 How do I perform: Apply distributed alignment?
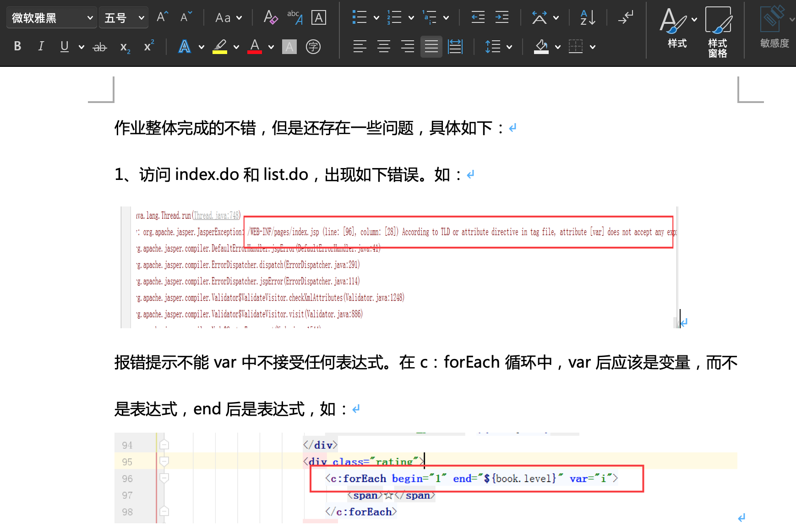[x=455, y=46]
